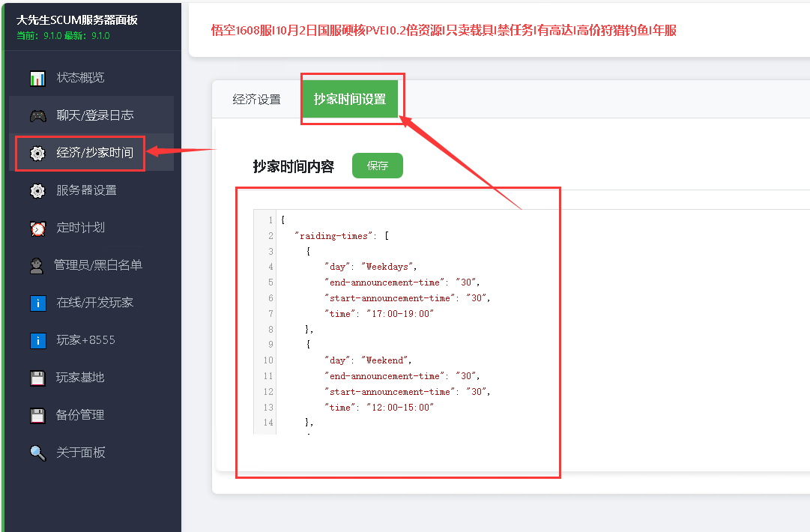
Task: Click the floppy disk icon for 玩家基地
Action: click(x=37, y=378)
